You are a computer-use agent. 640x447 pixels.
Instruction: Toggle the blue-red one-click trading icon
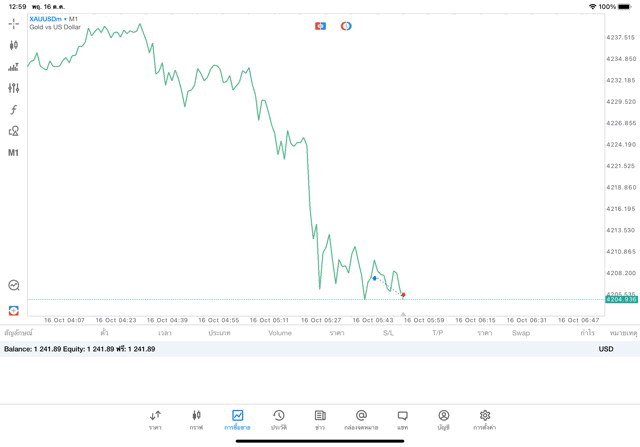pyautogui.click(x=320, y=26)
